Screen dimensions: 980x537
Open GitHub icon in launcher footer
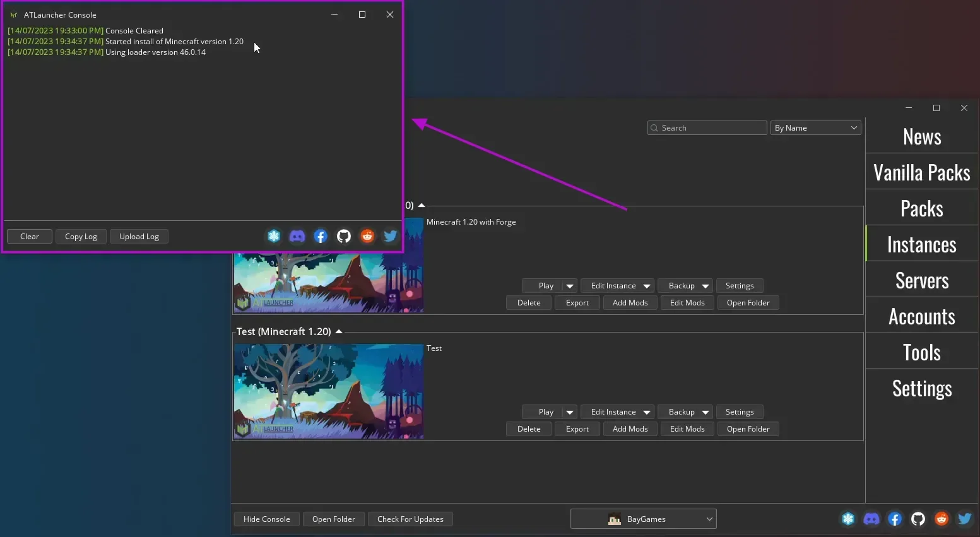[x=918, y=519]
